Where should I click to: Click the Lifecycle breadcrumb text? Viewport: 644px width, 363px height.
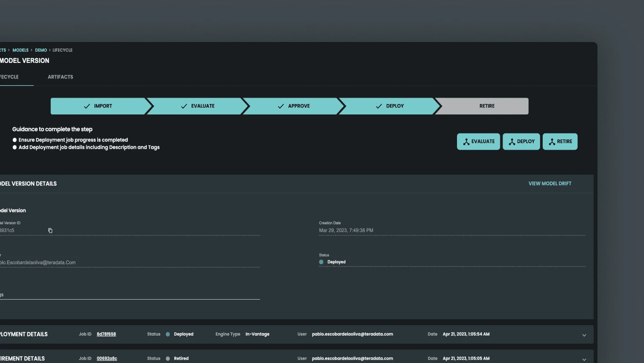62,50
